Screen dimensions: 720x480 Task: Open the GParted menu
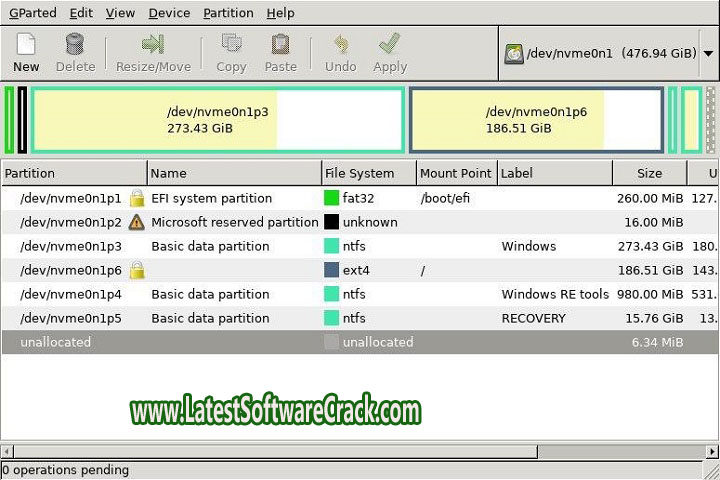pos(33,13)
